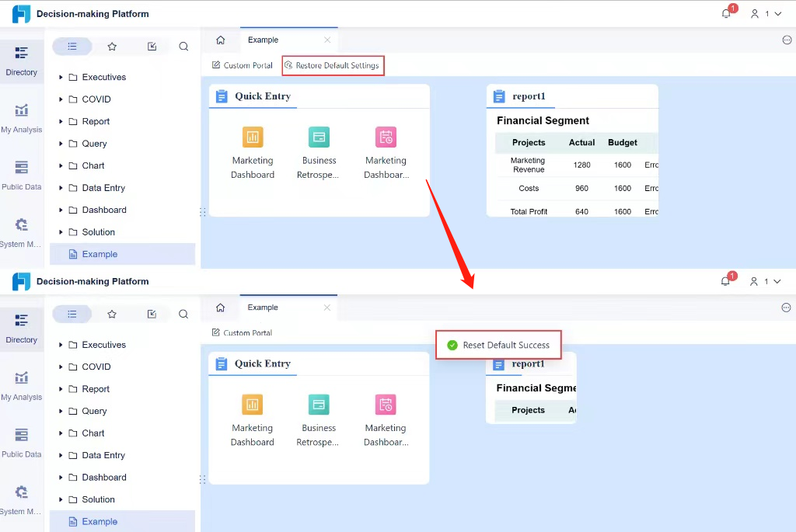Click the Reset Default Success message
Viewport: 796px width, 532px height.
(498, 346)
